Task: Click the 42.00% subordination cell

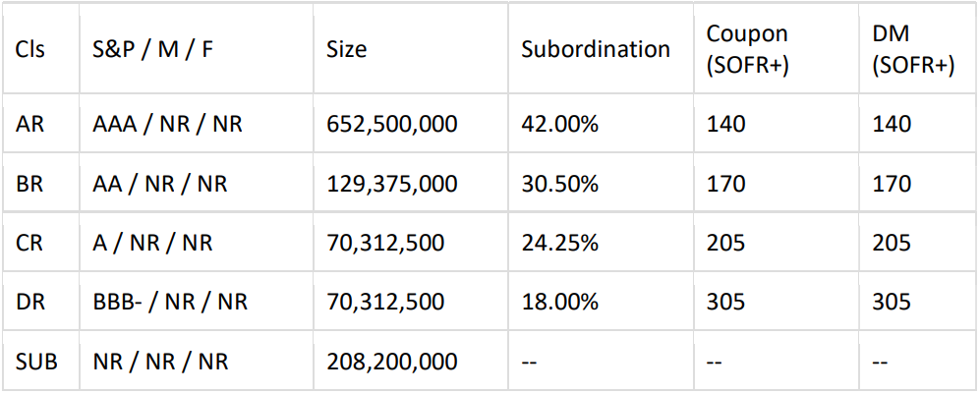Action: click(559, 125)
